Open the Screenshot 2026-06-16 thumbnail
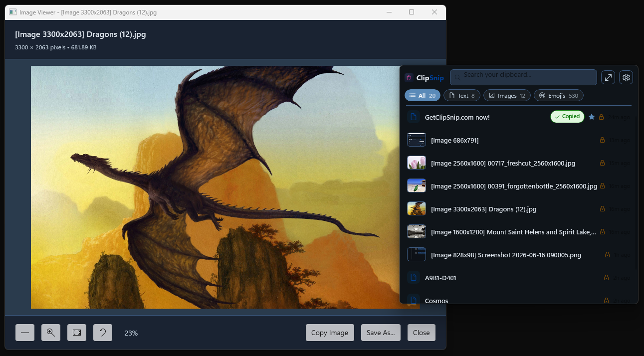644x356 pixels. click(x=417, y=255)
